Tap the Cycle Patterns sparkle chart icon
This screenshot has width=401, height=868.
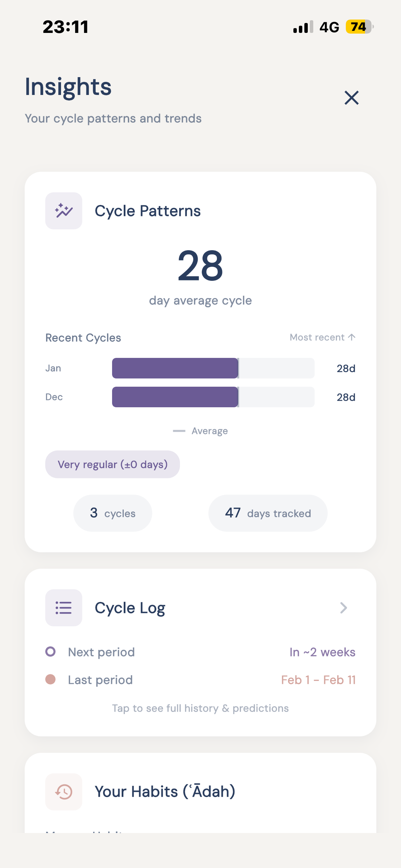64,211
